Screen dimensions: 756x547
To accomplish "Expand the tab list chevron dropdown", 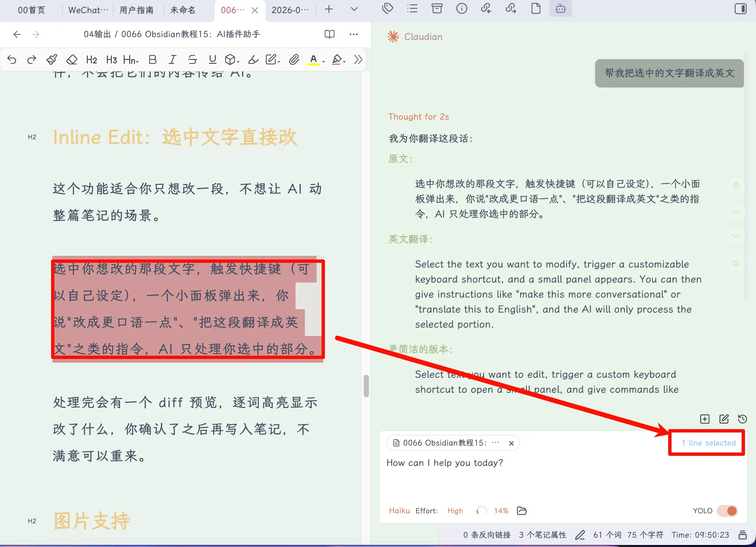I will click(354, 9).
